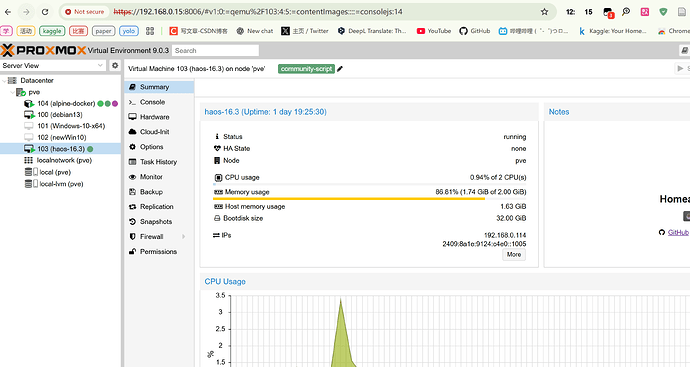This screenshot has height=367, width=690.
Task: Open the Snapshots tab
Action: tap(159, 222)
